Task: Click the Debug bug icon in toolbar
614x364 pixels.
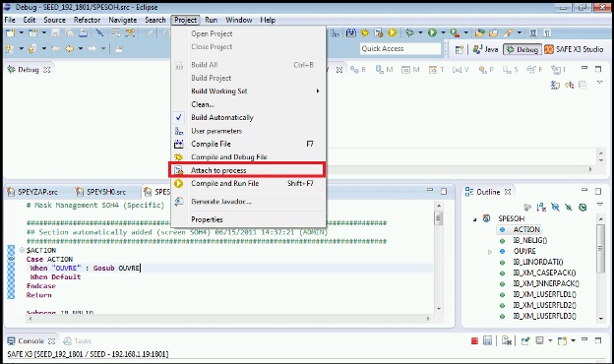Action: 409,32
